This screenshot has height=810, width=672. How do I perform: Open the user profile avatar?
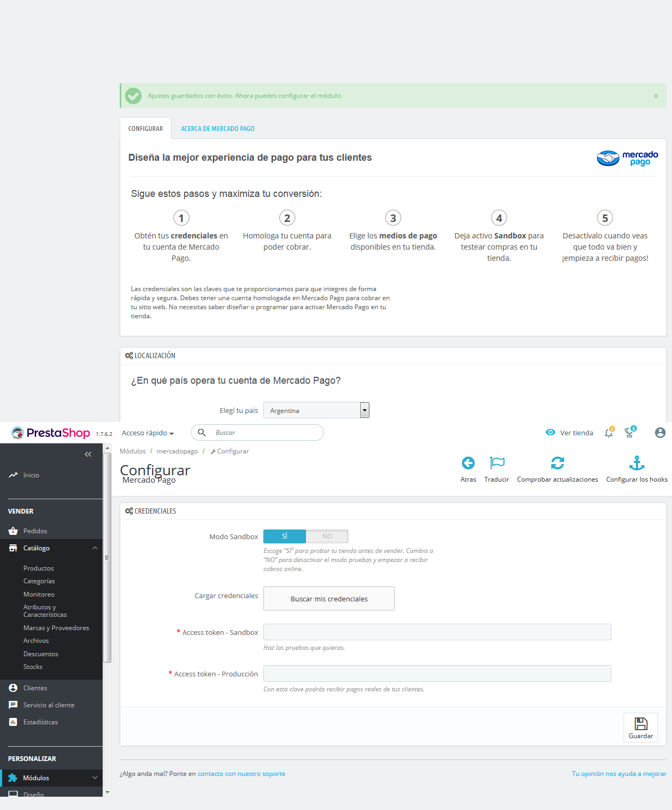[660, 433]
